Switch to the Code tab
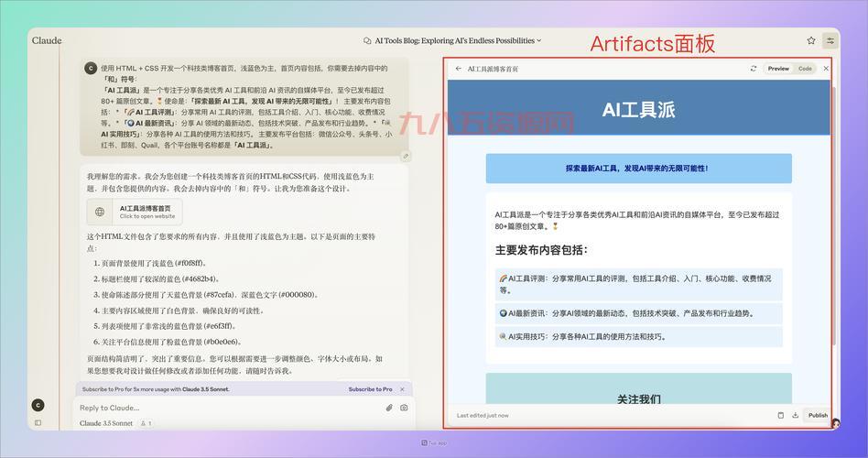 (805, 69)
